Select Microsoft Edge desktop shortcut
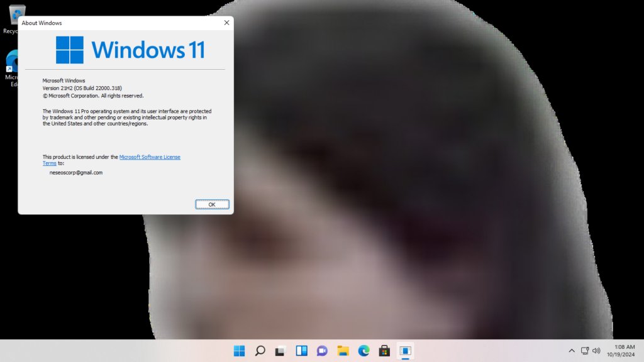 coord(13,69)
